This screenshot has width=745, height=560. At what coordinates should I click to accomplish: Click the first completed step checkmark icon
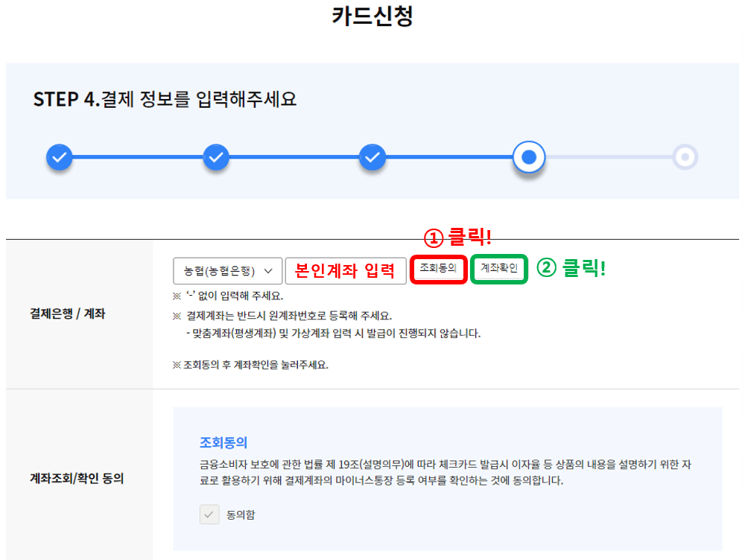(59, 157)
